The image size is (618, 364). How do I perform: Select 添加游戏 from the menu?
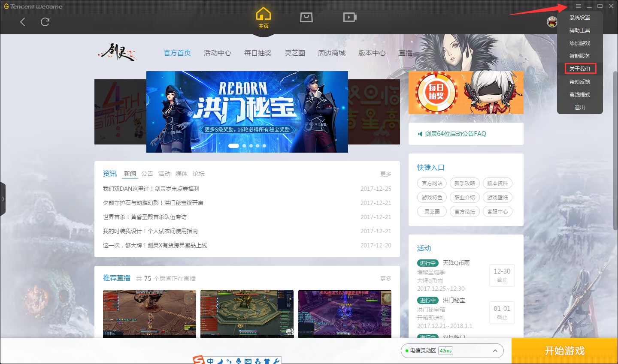point(580,43)
